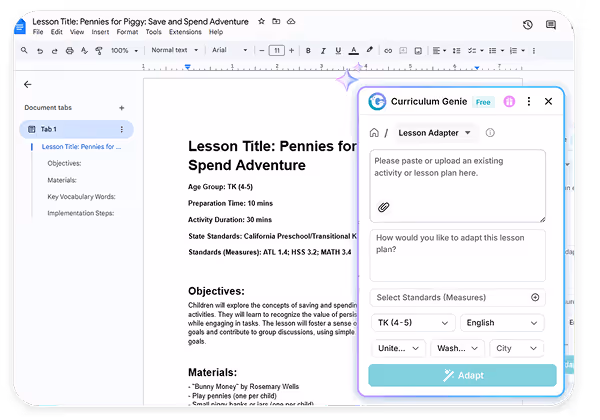
Task: Activate the paint format tool
Action: point(99,50)
